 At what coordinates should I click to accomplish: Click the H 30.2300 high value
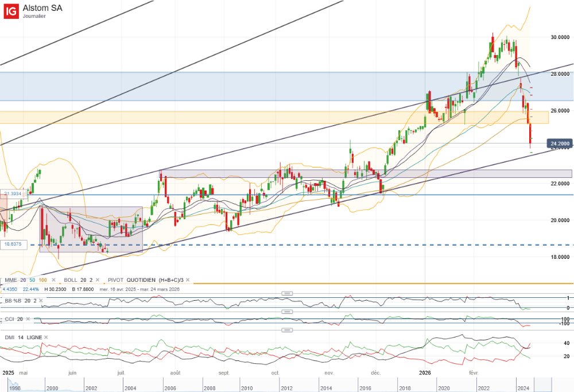pos(55,289)
